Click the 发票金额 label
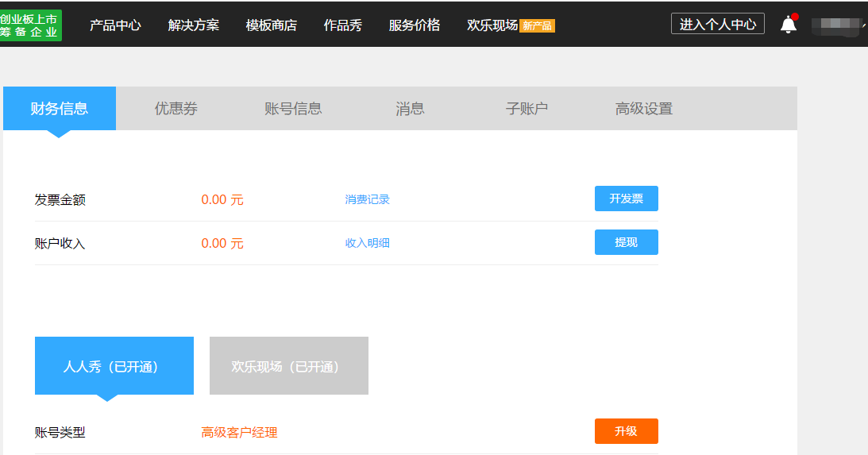Viewport: 868px width, 455px height. [60, 200]
